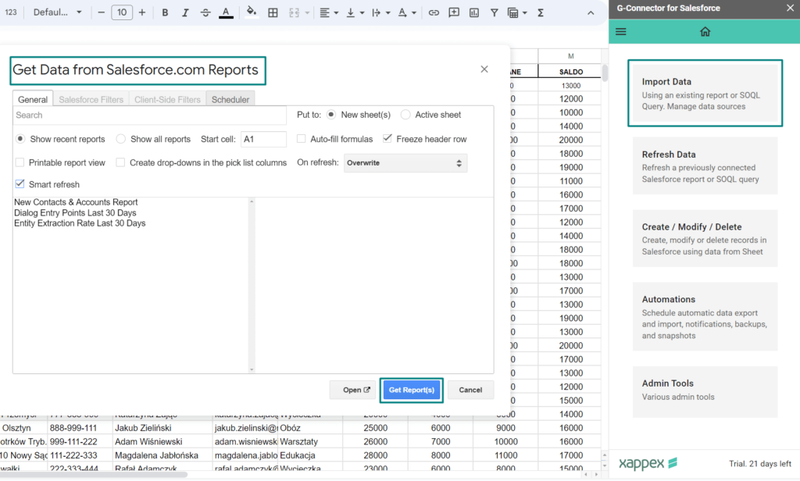Enable Auto-fill formulas checkbox

(x=302, y=139)
